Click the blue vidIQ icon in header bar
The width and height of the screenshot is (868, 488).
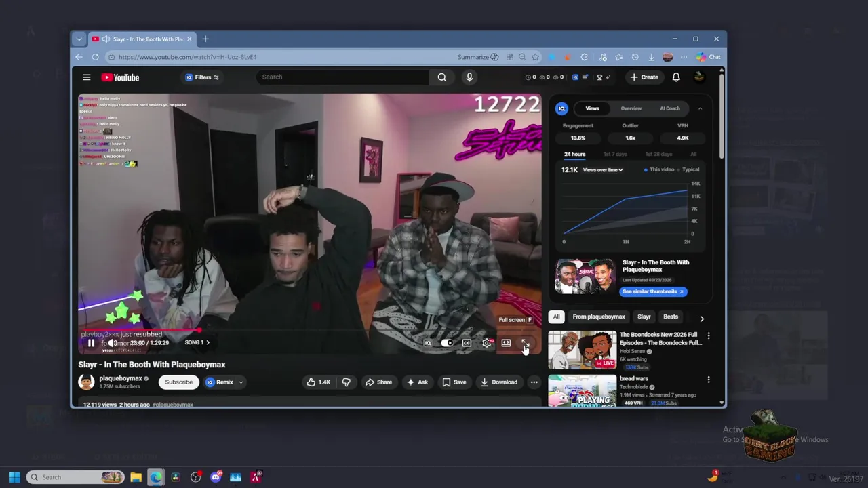pos(575,77)
